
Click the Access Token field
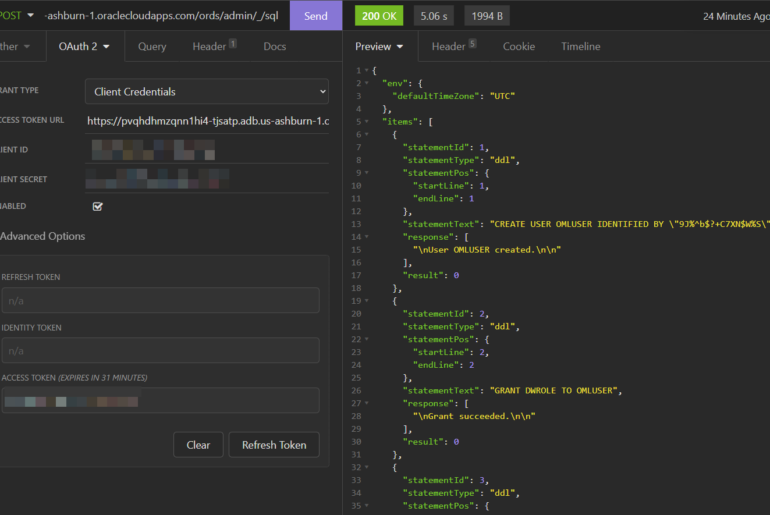click(161, 401)
